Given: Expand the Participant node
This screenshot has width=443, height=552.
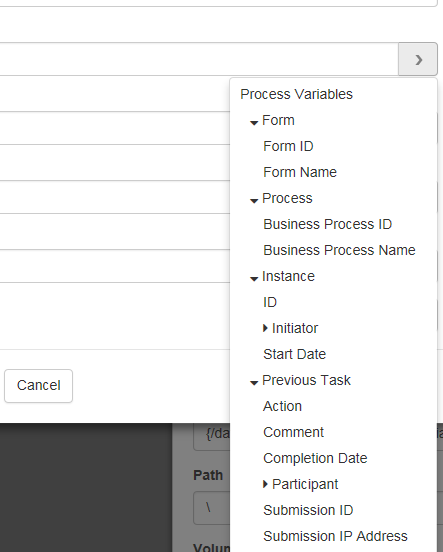Looking at the screenshot, I should point(266,484).
